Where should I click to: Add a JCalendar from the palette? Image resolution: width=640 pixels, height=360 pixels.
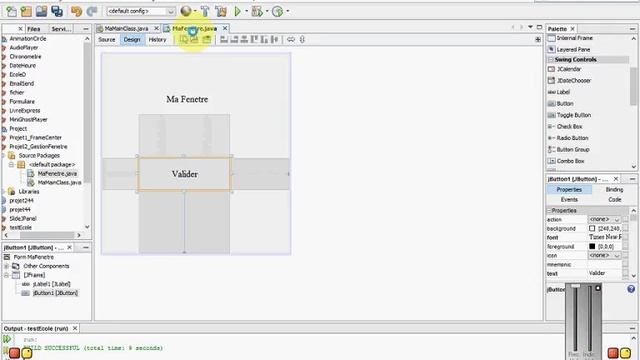[569, 69]
